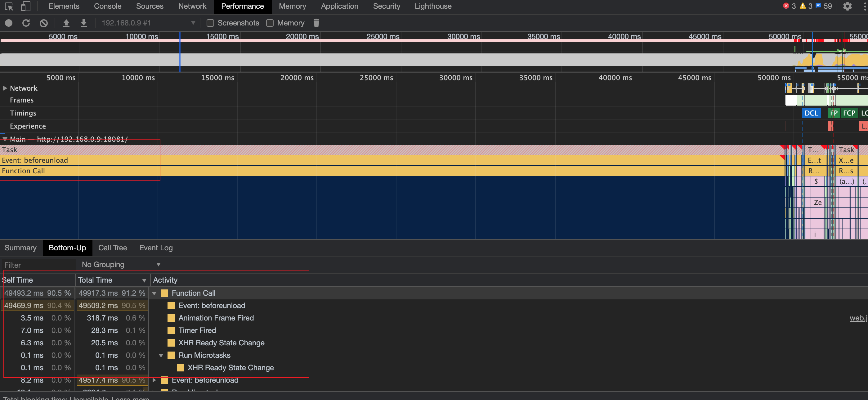The width and height of the screenshot is (868, 400).
Task: Click the Ze block in flame chart
Action: (817, 202)
